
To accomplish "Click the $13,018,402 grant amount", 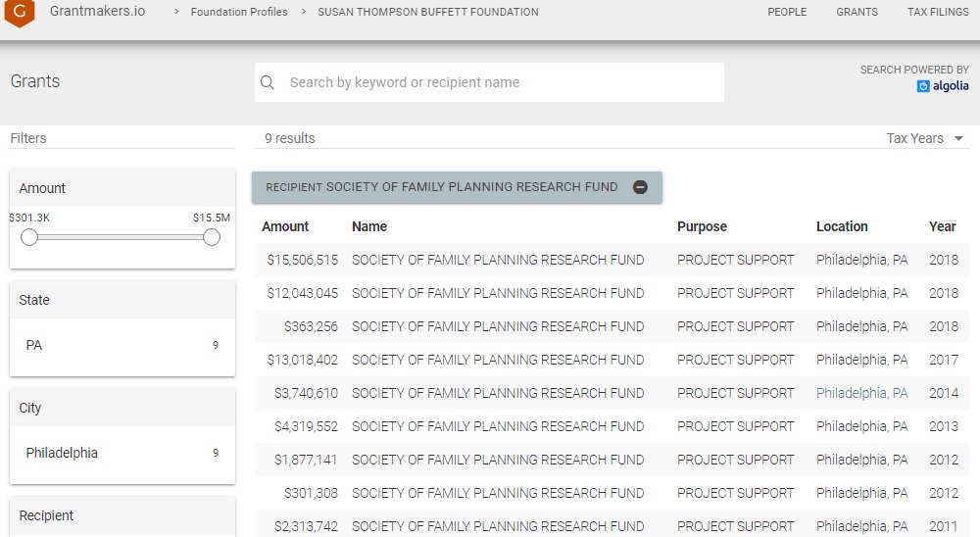I will pyautogui.click(x=303, y=360).
